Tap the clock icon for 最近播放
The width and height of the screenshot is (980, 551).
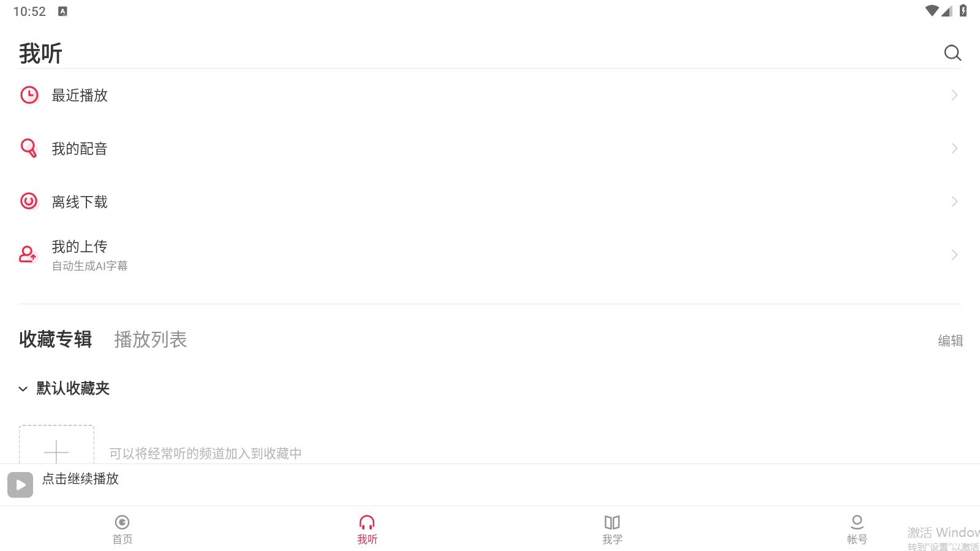29,95
